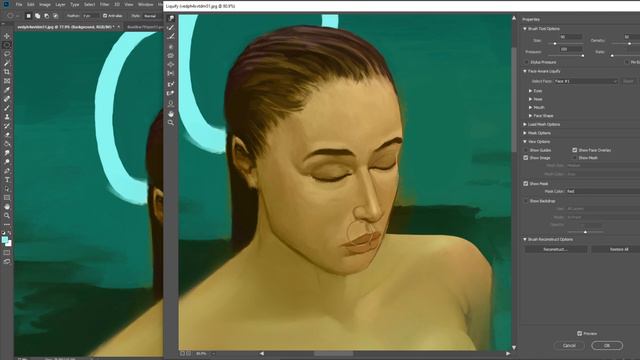640x360 pixels.
Task: Enable the Show Mesh checkbox
Action: point(575,158)
